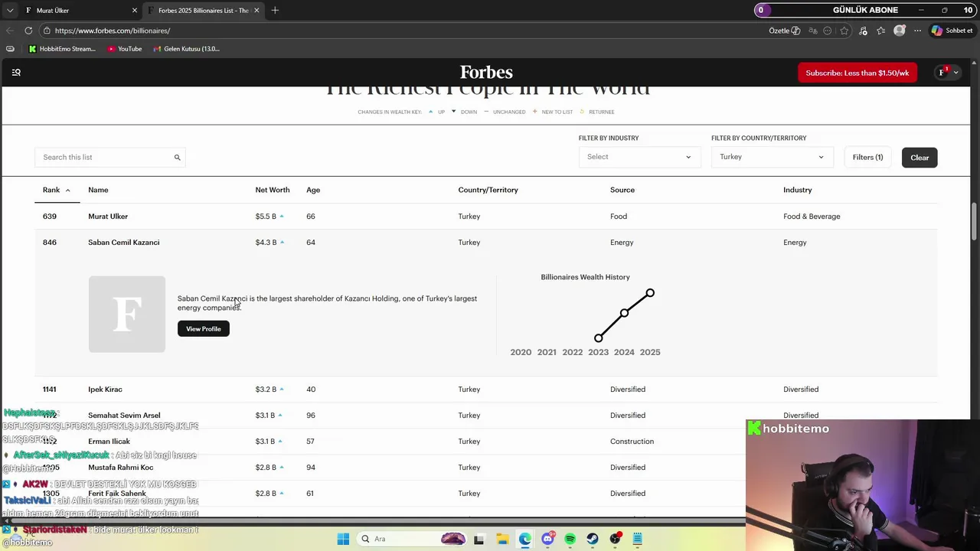Click the Forbes logo in the header
The width and height of the screenshot is (980, 551).
click(x=486, y=73)
